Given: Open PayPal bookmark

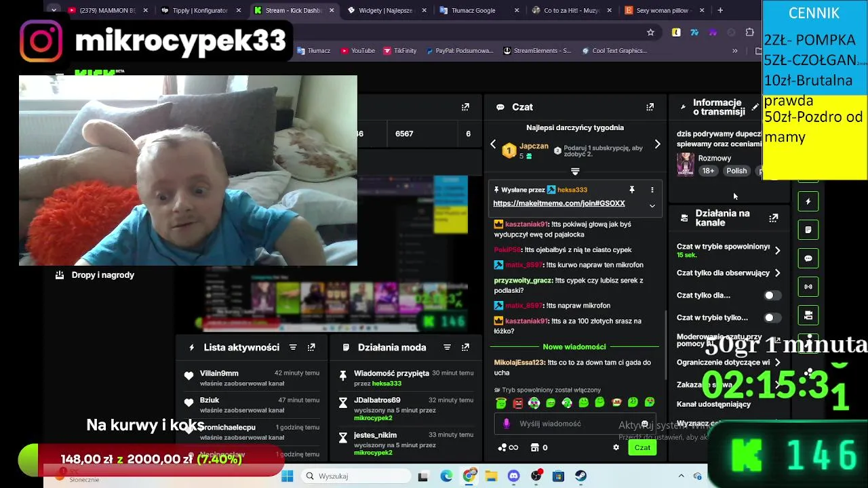Looking at the screenshot, I should [460, 51].
